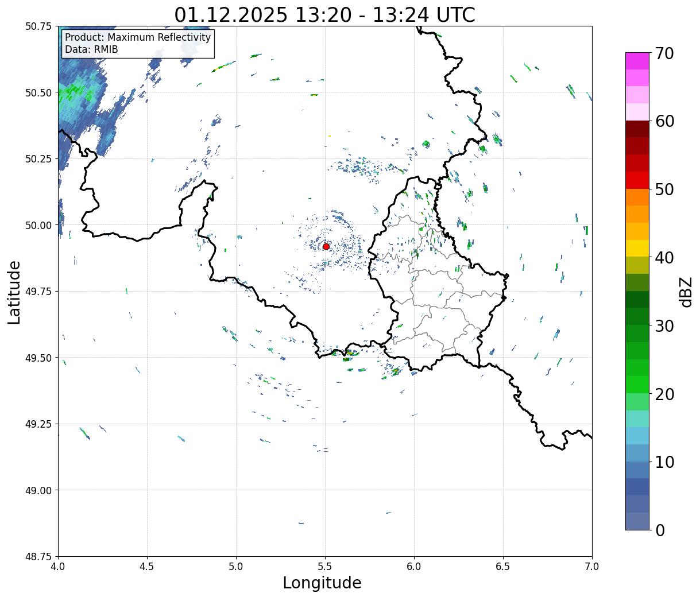The height and width of the screenshot is (597, 700).
Task: Pick the dark maroon colorbar segment below 60
Action: point(637,129)
